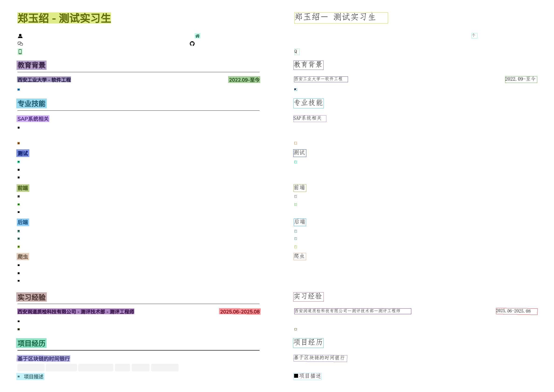Click the outlined 'Q' OCR box

tap(297, 52)
